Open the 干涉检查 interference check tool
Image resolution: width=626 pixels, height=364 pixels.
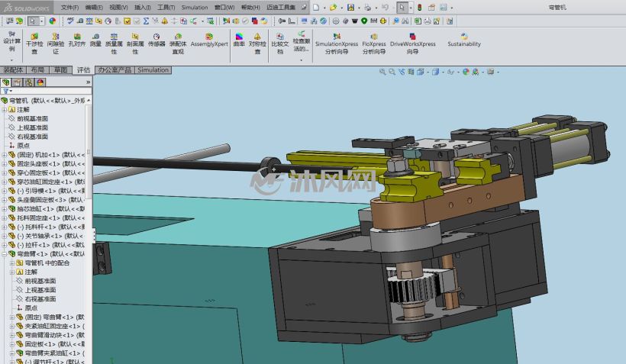pos(34,43)
